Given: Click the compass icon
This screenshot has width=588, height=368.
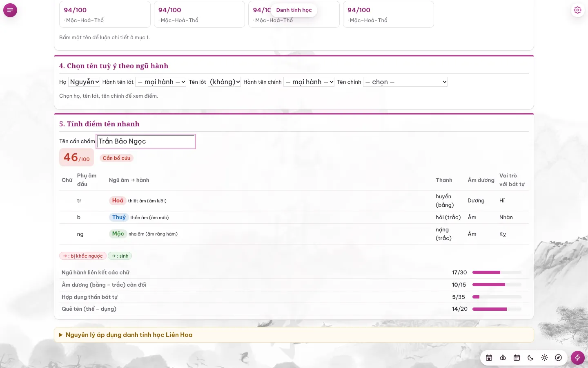Looking at the screenshot, I should pyautogui.click(x=558, y=358).
